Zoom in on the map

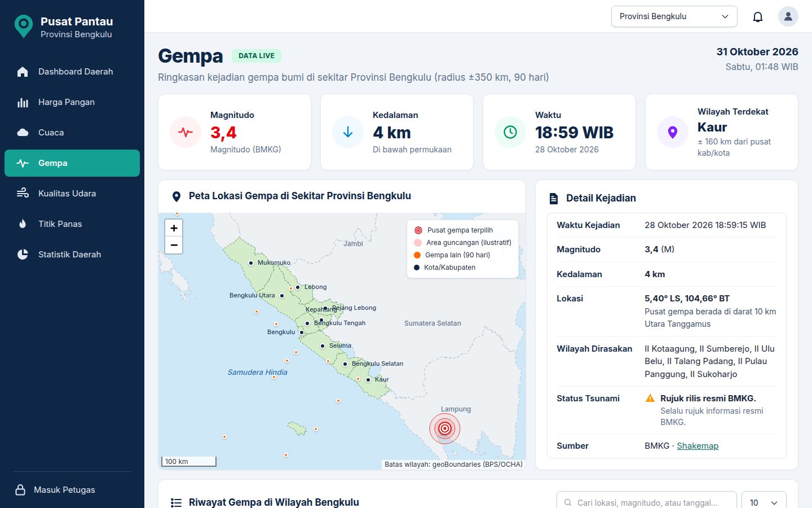coord(174,228)
